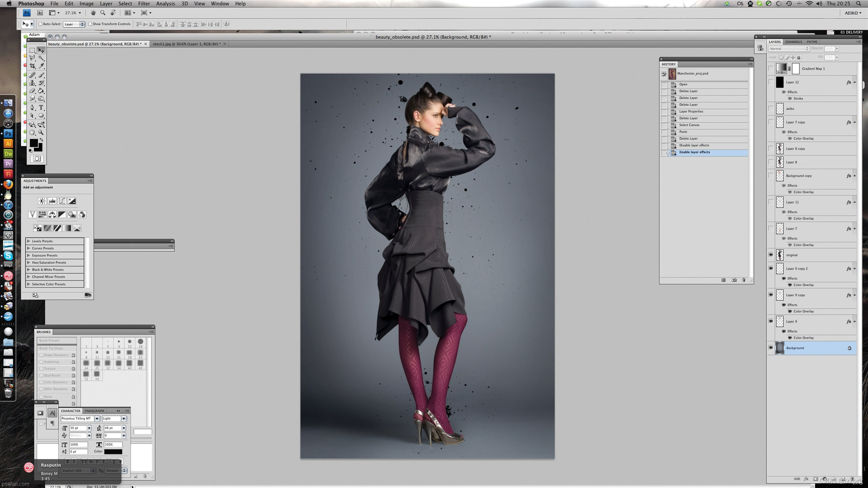The width and height of the screenshot is (868, 488).
Task: Add a Brightness/Contrast adjustment
Action: tap(42, 201)
